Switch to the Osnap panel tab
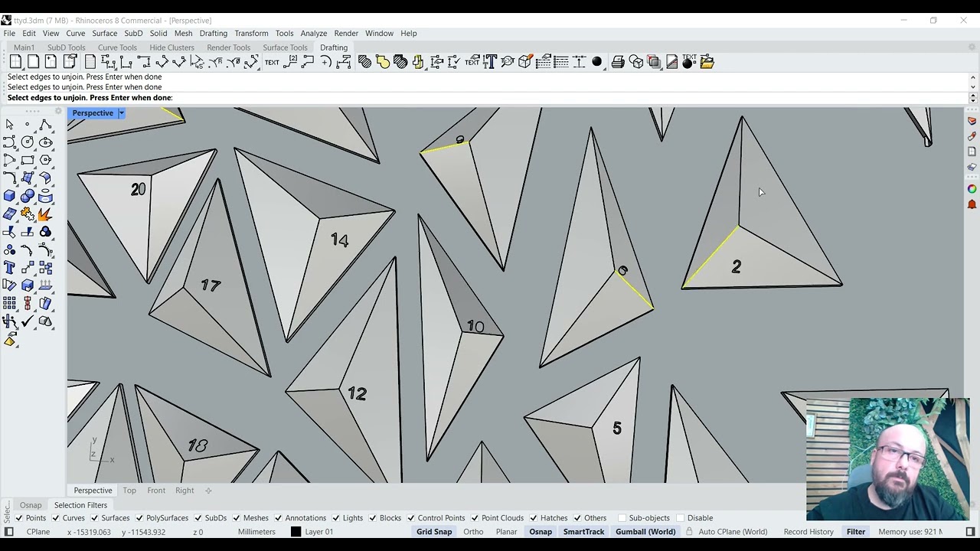Viewport: 980px width, 551px height. (x=31, y=505)
